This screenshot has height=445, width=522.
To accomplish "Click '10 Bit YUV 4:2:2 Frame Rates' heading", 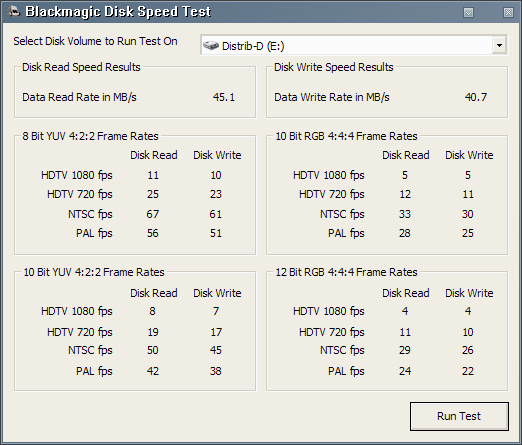I will [94, 272].
